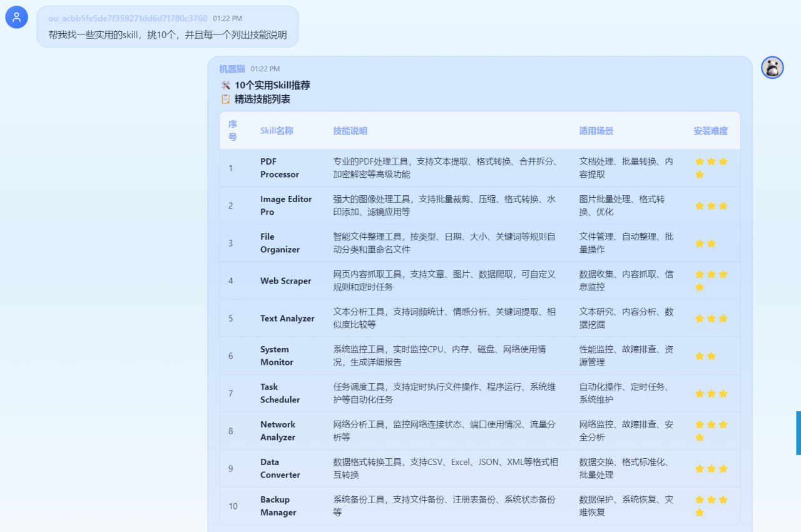Image resolution: width=801 pixels, height=532 pixels.
Task: Select the sender ID ou_acbb5fe5de7f359271dd6d71780c3760
Action: point(128,18)
